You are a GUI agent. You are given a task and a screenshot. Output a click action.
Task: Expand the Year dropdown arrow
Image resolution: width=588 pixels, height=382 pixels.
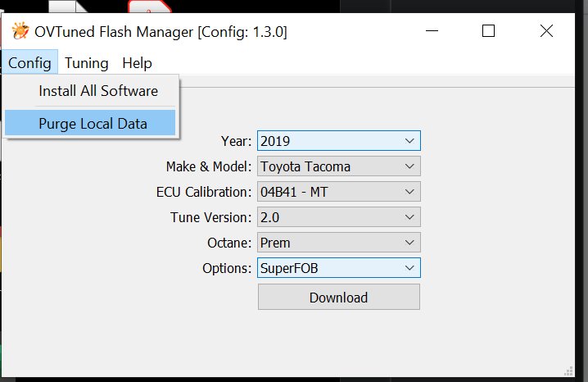click(409, 141)
